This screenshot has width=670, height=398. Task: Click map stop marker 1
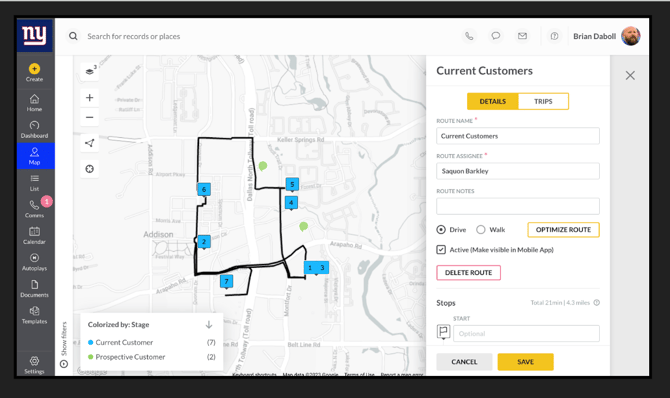coord(310,268)
